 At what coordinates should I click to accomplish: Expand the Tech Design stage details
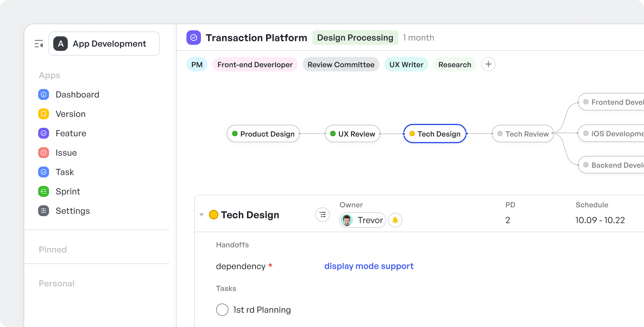pyautogui.click(x=202, y=215)
